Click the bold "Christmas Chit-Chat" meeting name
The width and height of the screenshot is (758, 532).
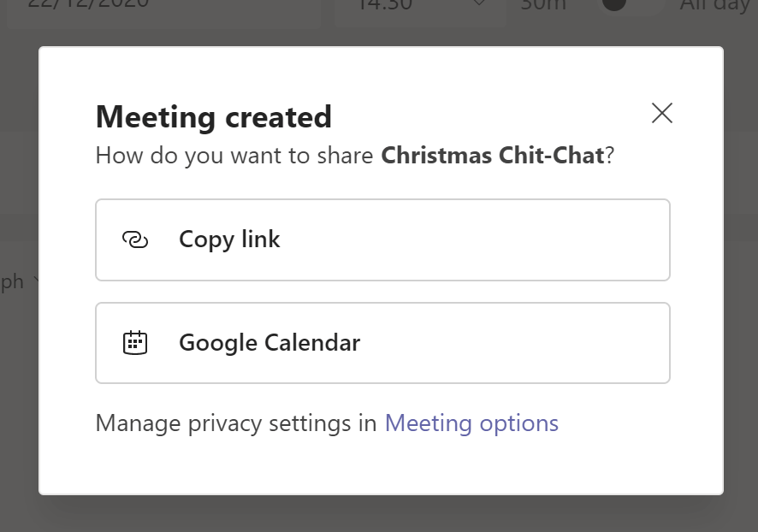point(492,157)
